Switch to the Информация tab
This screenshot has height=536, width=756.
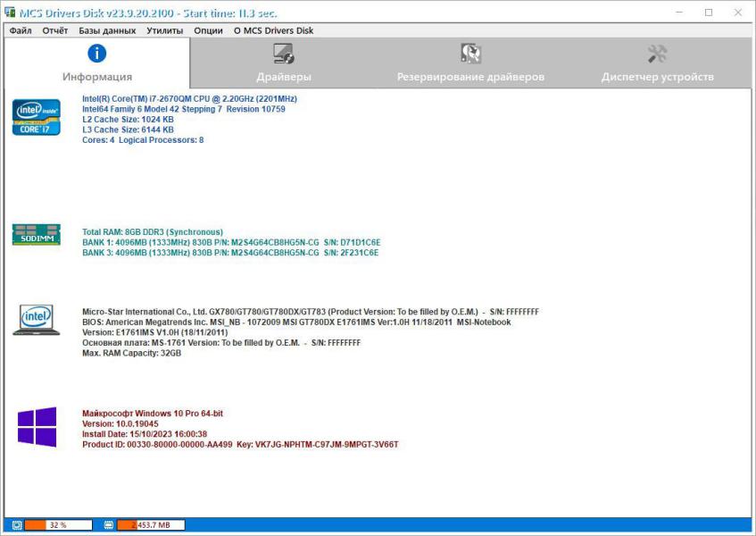click(x=97, y=63)
